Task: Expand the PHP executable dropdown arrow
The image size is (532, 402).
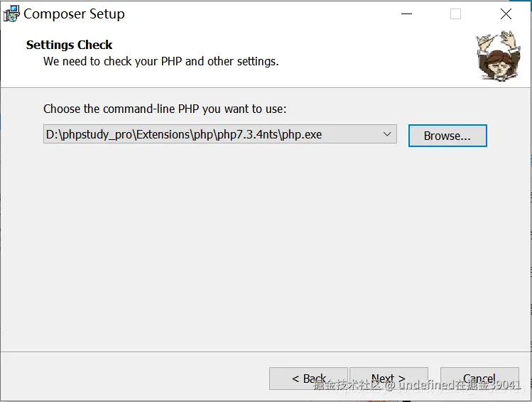Action: point(387,134)
